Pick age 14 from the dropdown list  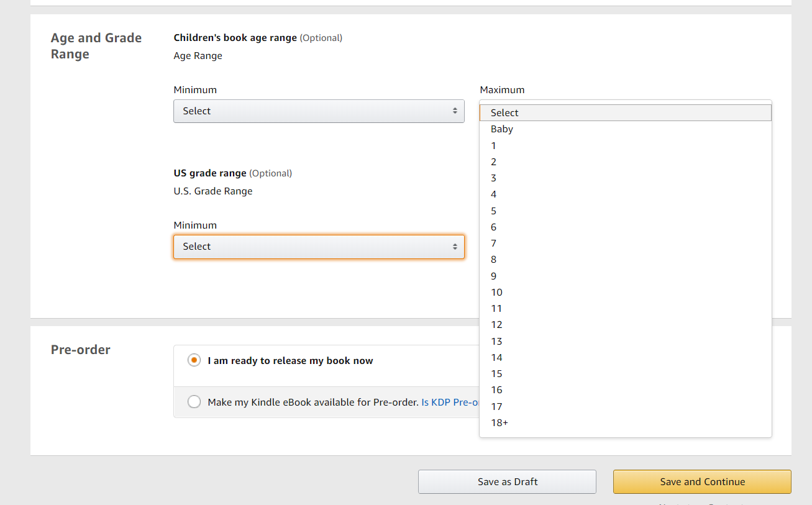(x=625, y=358)
